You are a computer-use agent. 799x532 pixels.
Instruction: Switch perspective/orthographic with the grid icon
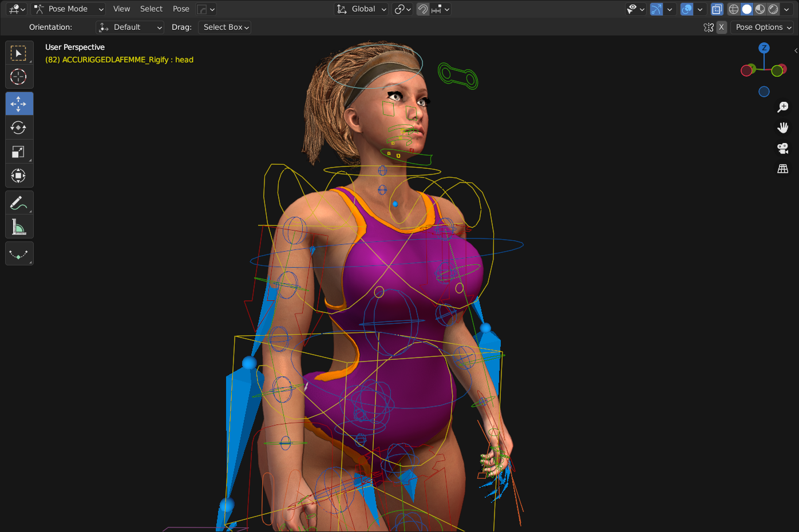click(x=783, y=169)
